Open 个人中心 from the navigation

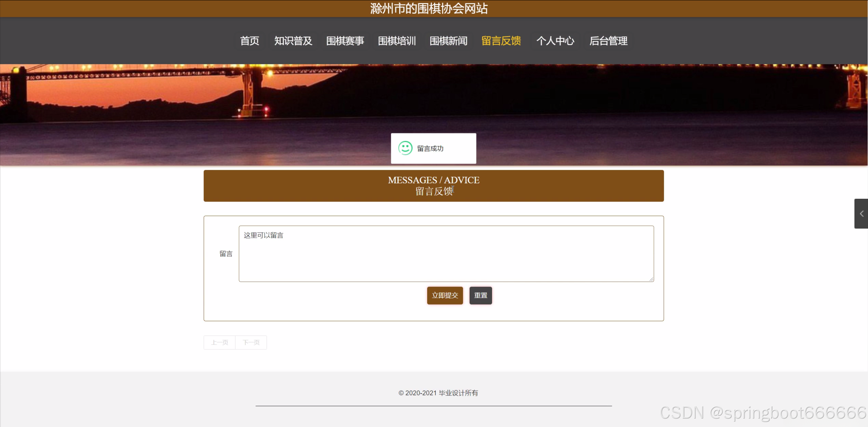555,41
